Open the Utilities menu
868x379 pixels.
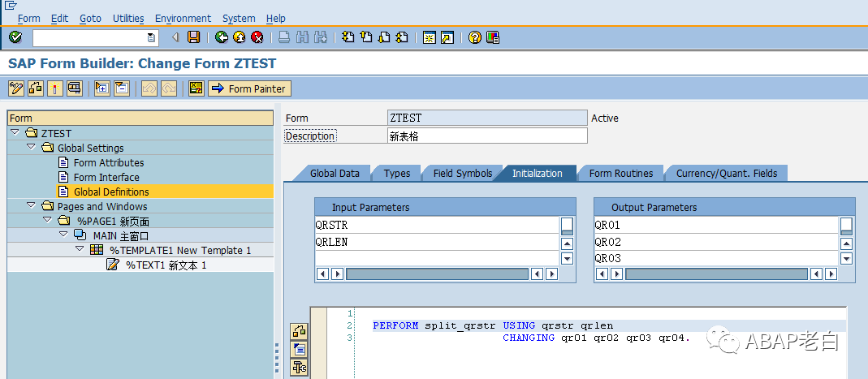pyautogui.click(x=128, y=18)
